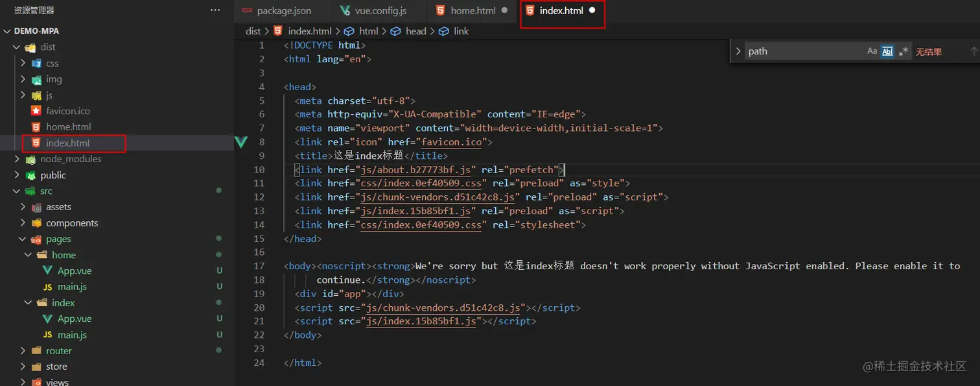Collapse the DEMO-MPA root folder
980x386 pixels.
pos(7,31)
